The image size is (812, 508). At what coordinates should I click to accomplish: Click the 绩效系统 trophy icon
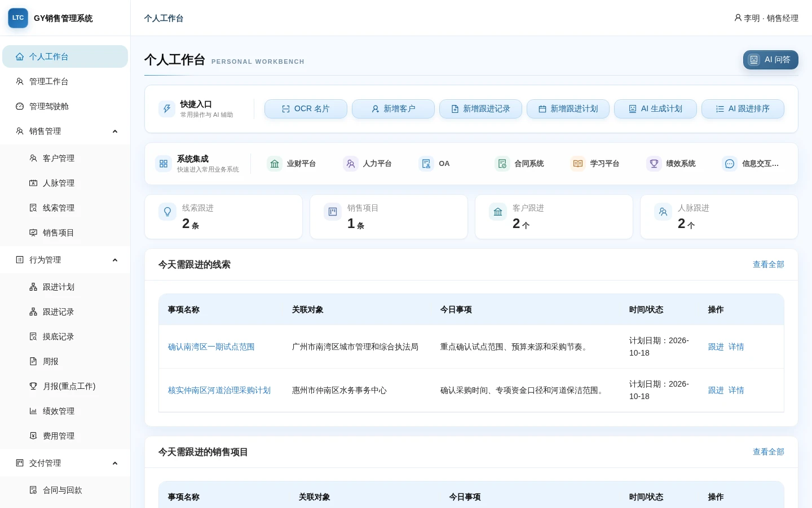[654, 164]
